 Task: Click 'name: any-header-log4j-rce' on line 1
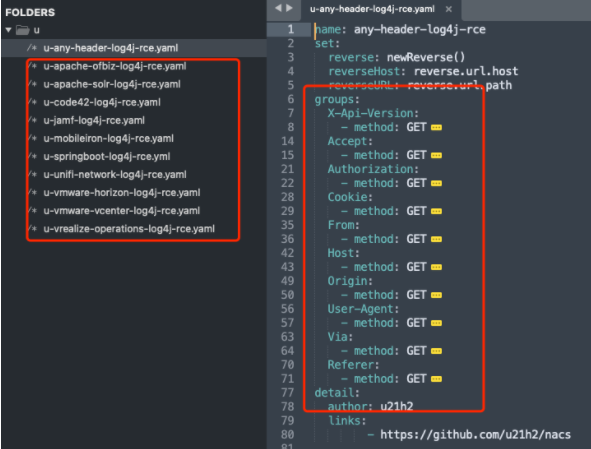(x=400, y=29)
